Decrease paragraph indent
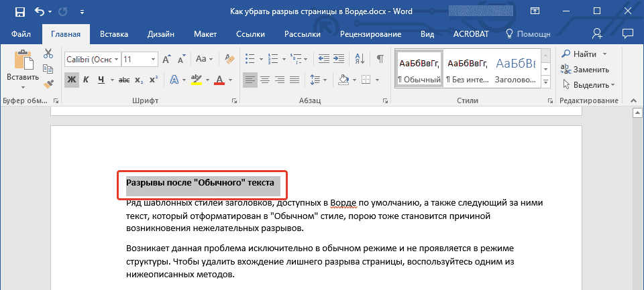Screen dimensions: 644x290 pyautogui.click(x=323, y=59)
